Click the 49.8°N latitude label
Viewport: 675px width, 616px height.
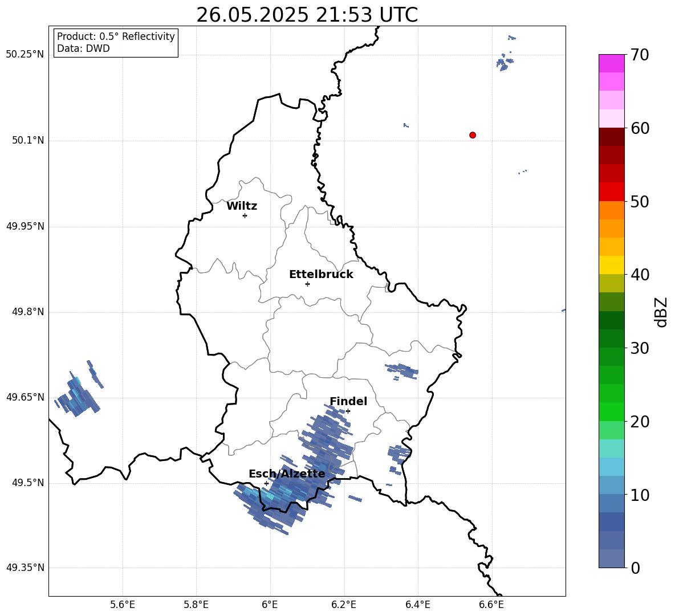click(x=28, y=312)
